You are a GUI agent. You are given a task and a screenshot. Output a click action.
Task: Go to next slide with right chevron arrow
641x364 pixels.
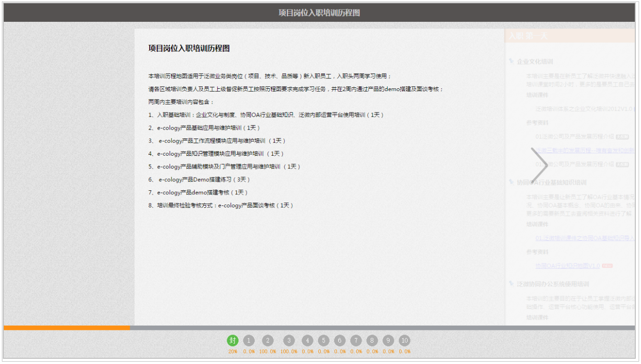coord(539,166)
